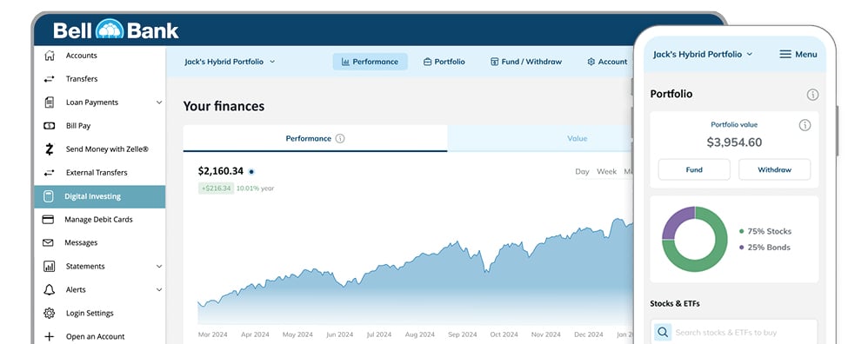This screenshot has width=868, height=344.
Task: Expand the Statements chevron
Action: pyautogui.click(x=159, y=267)
